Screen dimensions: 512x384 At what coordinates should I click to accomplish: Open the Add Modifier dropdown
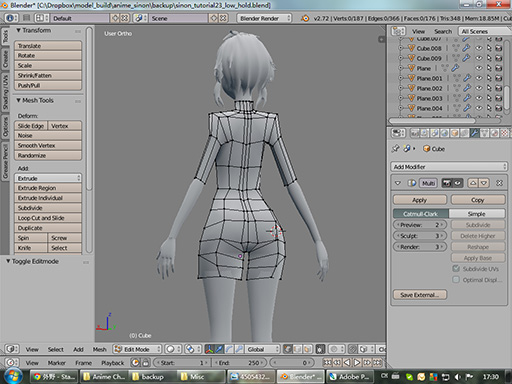pyautogui.click(x=449, y=167)
